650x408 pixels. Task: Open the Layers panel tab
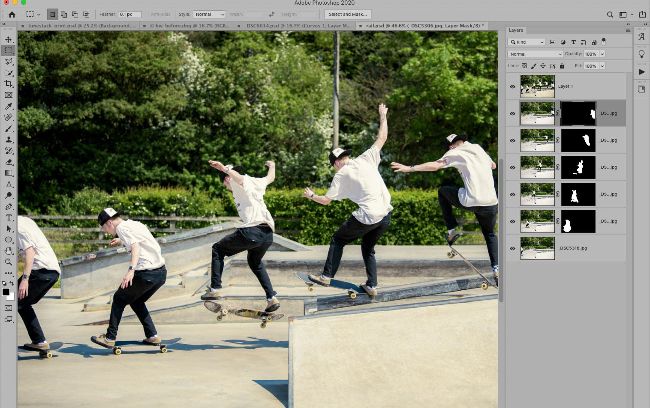516,31
